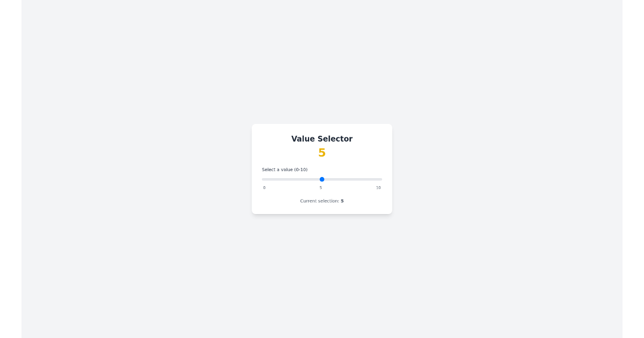This screenshot has height=338, width=644.
Task: Click the 'Select a value (0-10)' label
Action: [x=284, y=170]
